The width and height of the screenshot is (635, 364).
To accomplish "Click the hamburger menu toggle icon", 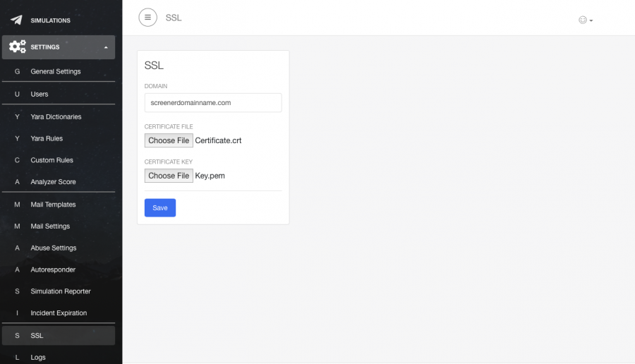I will pos(147,18).
